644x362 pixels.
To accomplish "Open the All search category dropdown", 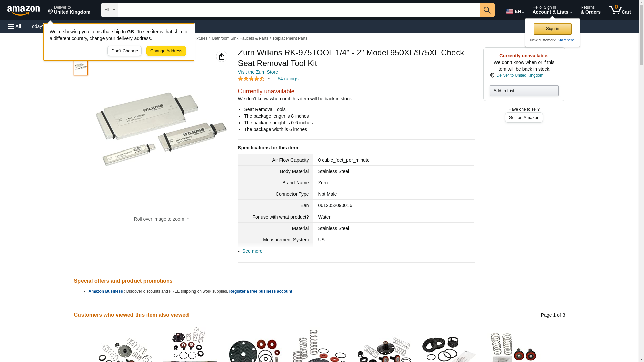I will click(x=110, y=10).
